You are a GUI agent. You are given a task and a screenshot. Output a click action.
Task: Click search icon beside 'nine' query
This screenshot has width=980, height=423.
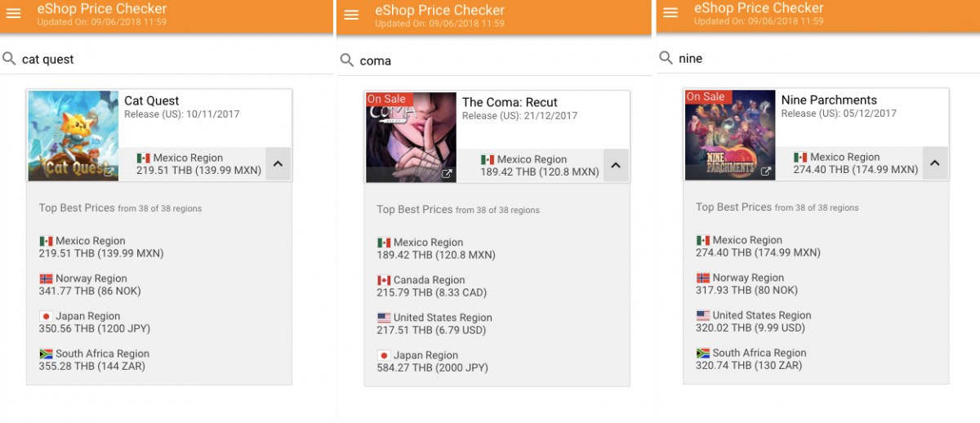click(666, 58)
